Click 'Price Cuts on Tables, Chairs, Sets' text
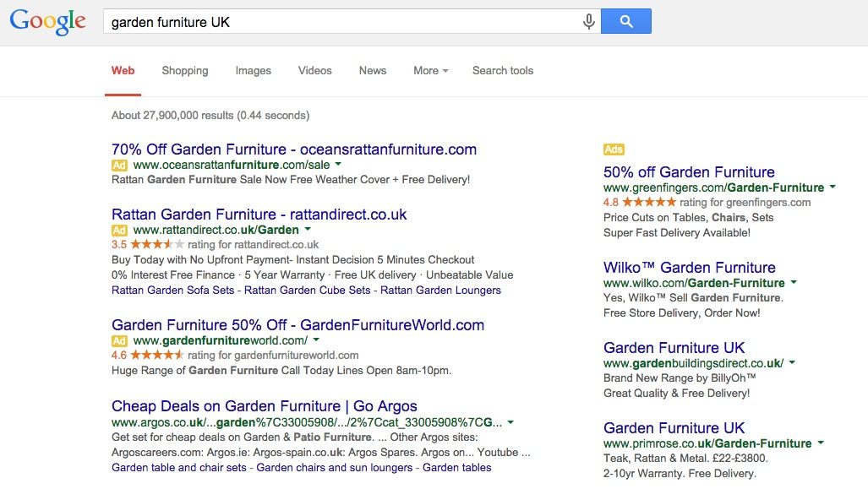This screenshot has height=489, width=868. [688, 218]
